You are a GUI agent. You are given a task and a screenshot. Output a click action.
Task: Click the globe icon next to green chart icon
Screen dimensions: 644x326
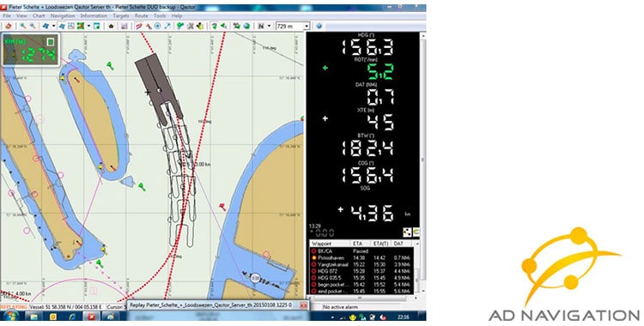click(x=246, y=26)
